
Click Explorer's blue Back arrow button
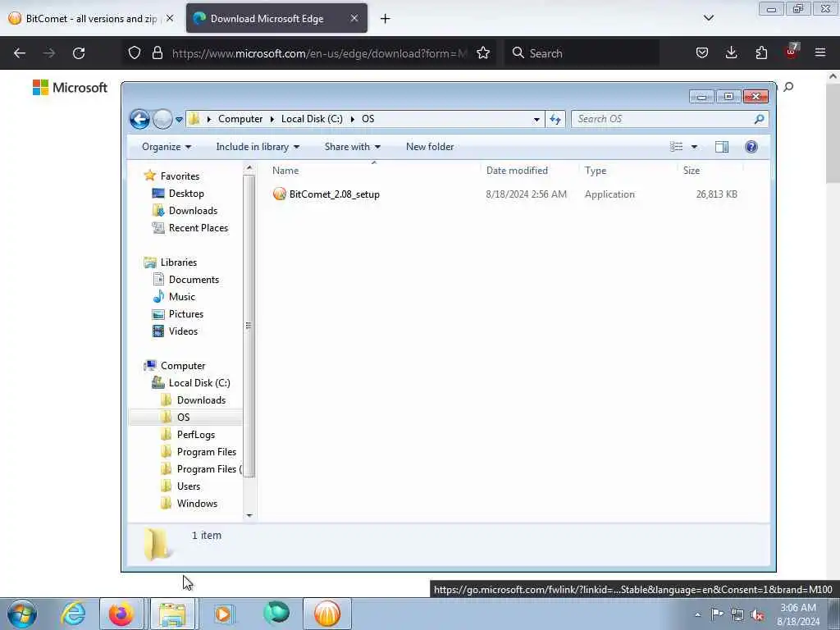[x=139, y=119]
